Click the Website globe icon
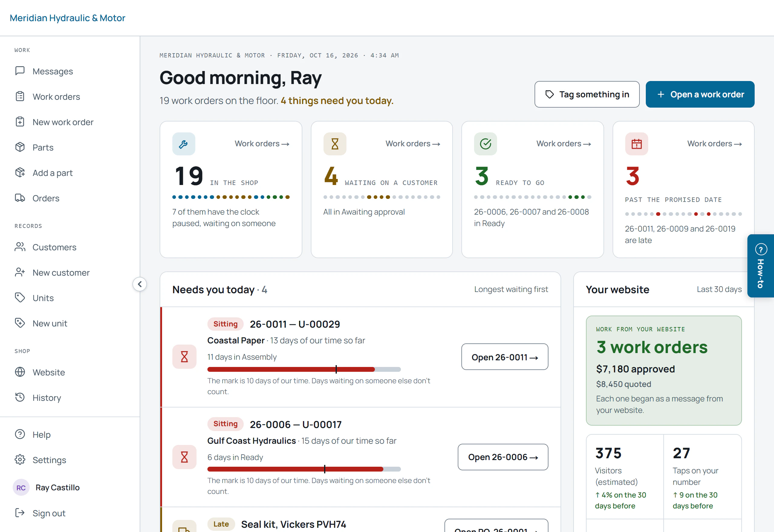774x532 pixels. pos(20,372)
